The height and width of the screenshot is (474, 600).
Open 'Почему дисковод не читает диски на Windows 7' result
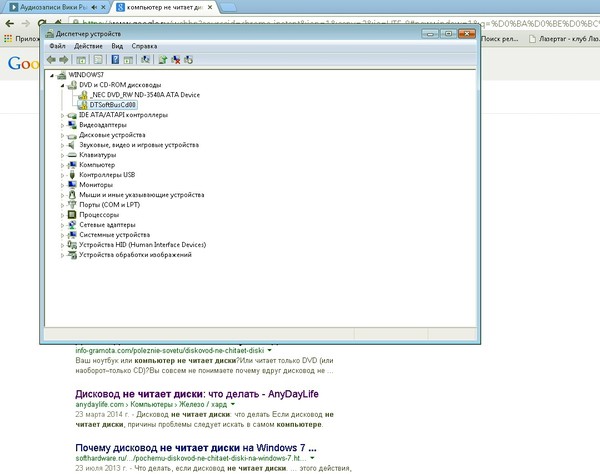click(x=196, y=448)
